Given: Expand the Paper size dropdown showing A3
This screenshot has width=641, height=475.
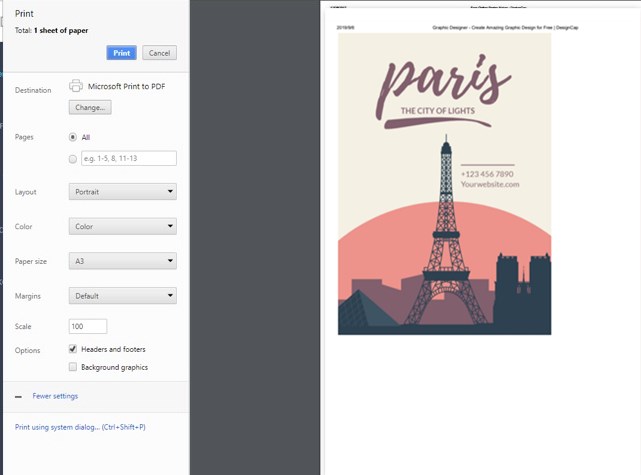Looking at the screenshot, I should (x=123, y=261).
